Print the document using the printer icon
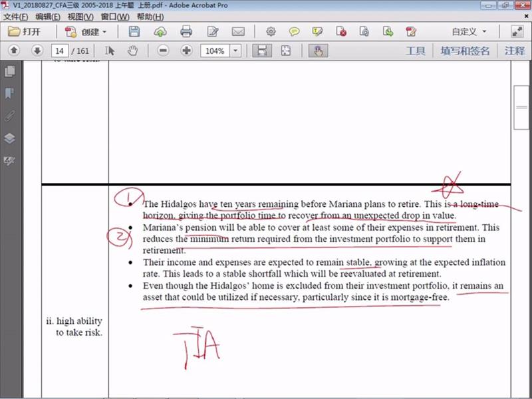Viewport: 532px width, 399px height. point(186,31)
